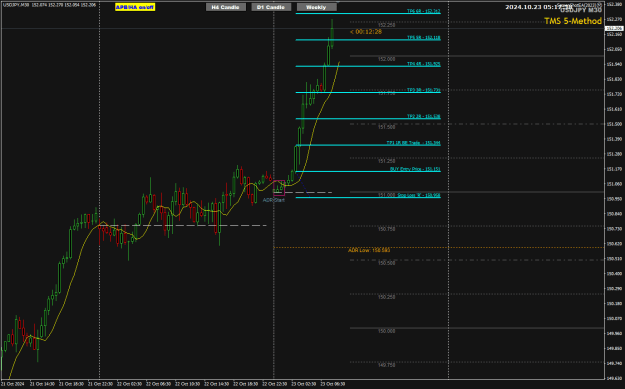Image resolution: width=625 pixels, height=389 pixels.
Task: Click the 150.250 round-number level label
Action: pos(387,297)
